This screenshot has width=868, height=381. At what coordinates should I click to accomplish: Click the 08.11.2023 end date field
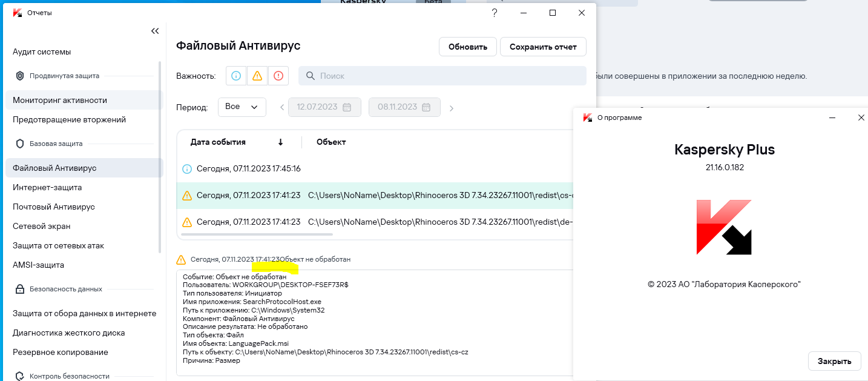point(404,107)
